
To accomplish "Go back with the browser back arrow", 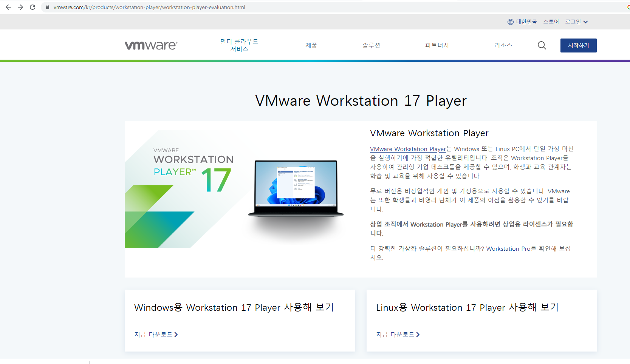I will click(8, 7).
